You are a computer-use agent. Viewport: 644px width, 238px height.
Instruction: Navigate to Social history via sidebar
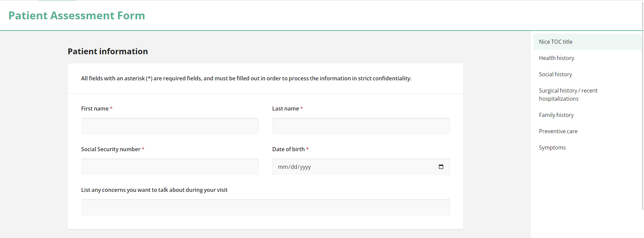(555, 74)
